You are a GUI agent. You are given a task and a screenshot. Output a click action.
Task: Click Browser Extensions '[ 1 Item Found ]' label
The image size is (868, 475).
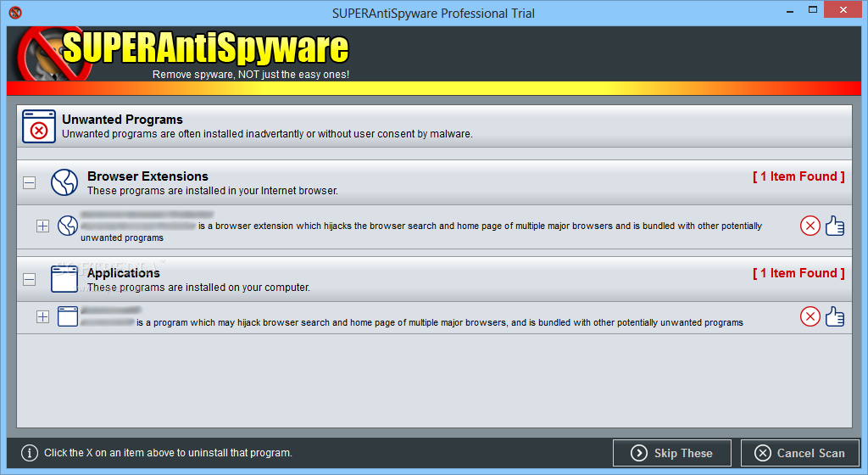click(x=798, y=176)
